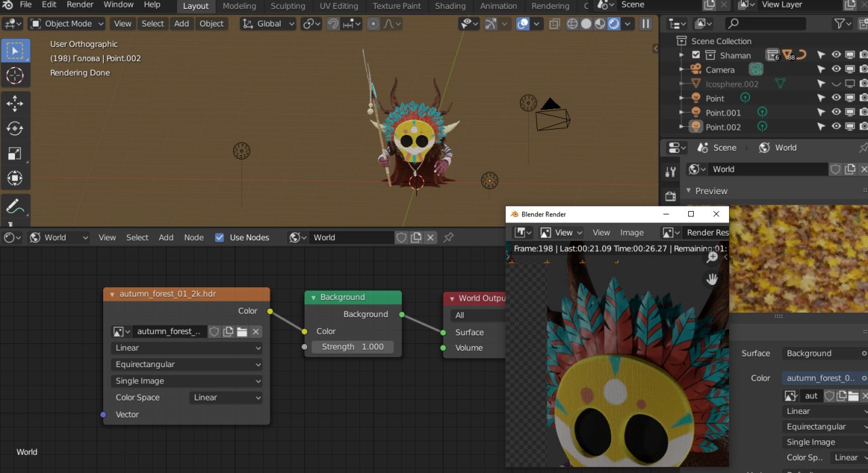Viewport: 868px width, 473px height.
Task: Click pan hand in Blender Render window
Action: tap(712, 279)
